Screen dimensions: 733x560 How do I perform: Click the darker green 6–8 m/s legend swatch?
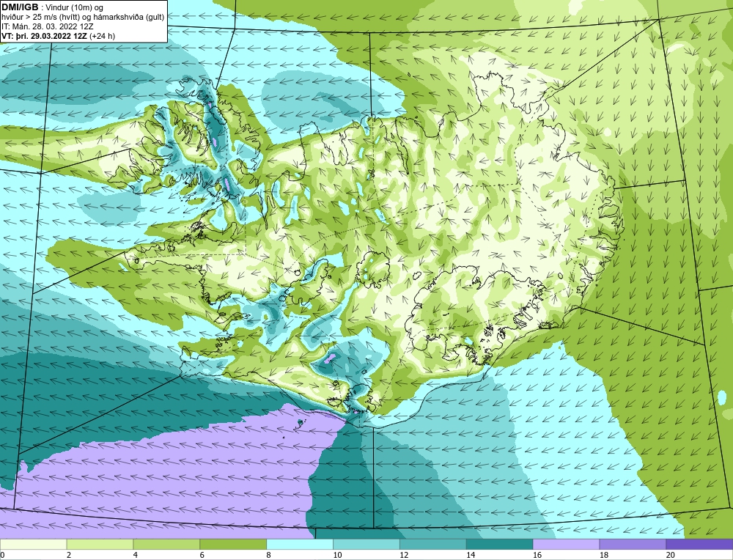coord(233,544)
